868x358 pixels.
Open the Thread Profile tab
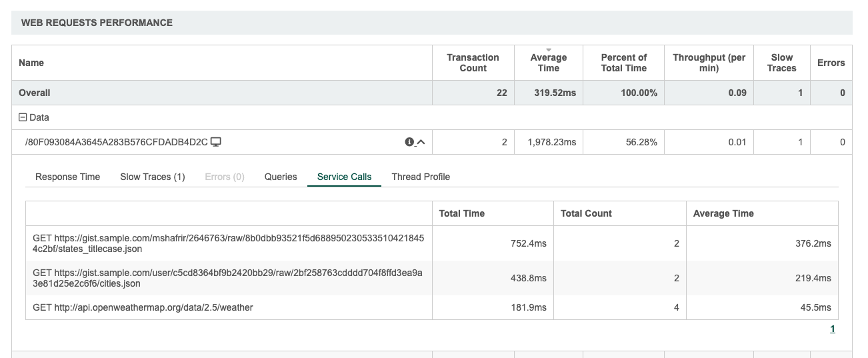click(x=421, y=177)
